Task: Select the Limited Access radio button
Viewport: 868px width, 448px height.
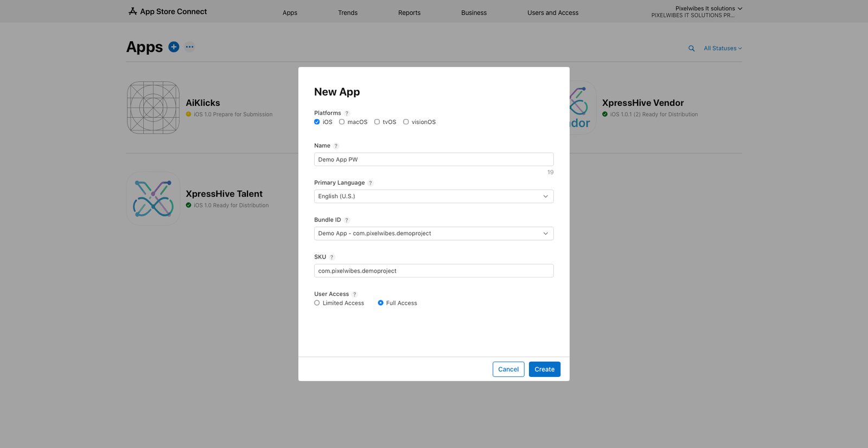Action: [317, 303]
